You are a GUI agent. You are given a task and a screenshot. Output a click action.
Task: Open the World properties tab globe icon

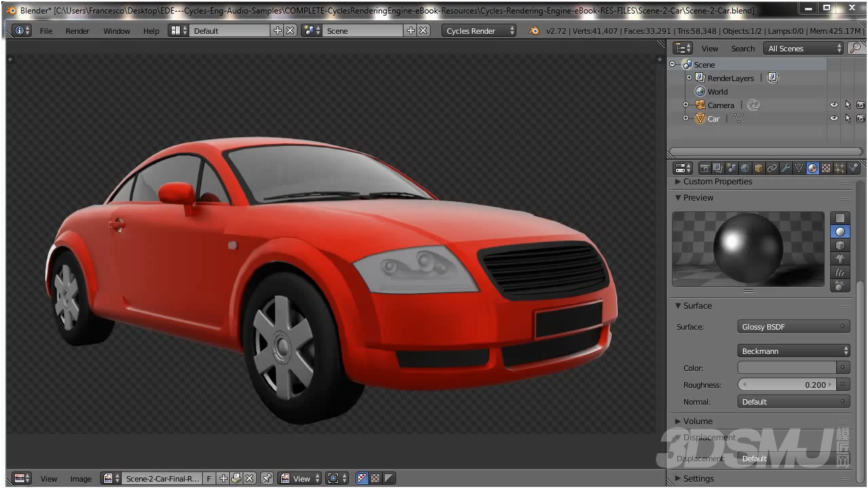[745, 168]
